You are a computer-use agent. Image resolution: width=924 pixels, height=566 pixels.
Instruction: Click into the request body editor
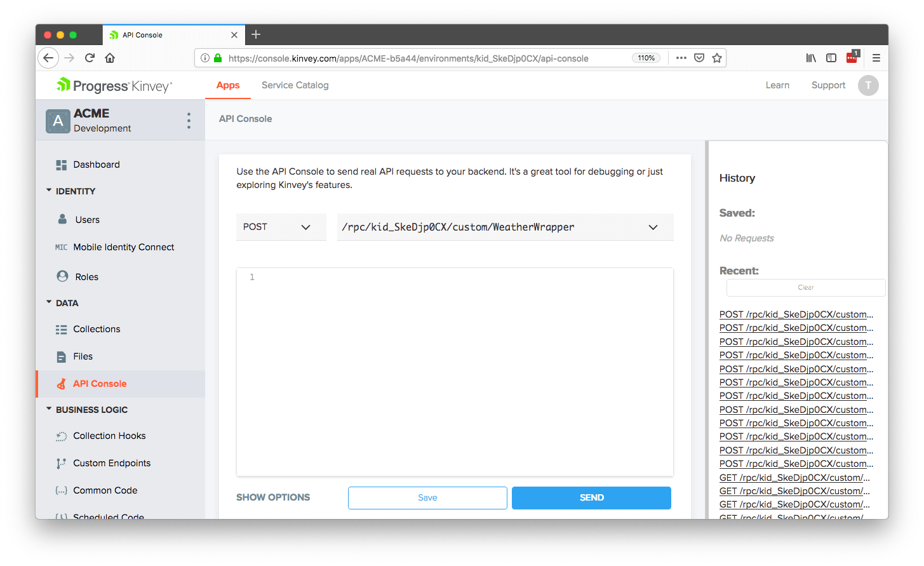click(455, 372)
